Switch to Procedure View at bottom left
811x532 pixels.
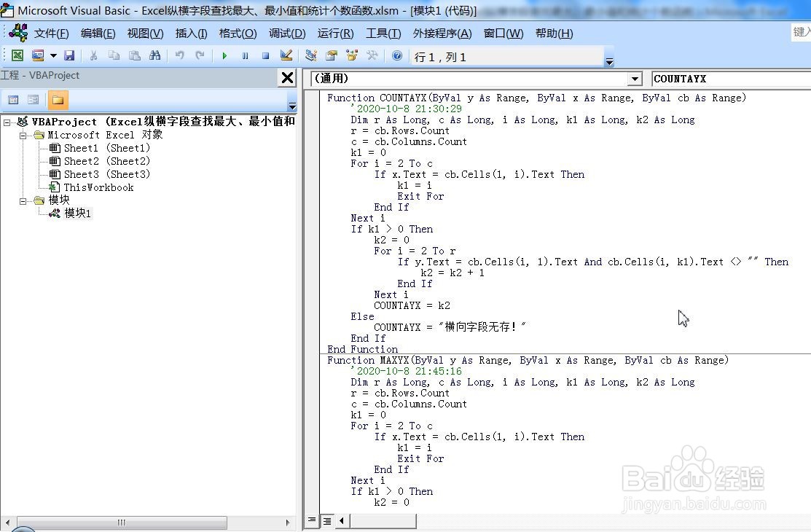(311, 520)
